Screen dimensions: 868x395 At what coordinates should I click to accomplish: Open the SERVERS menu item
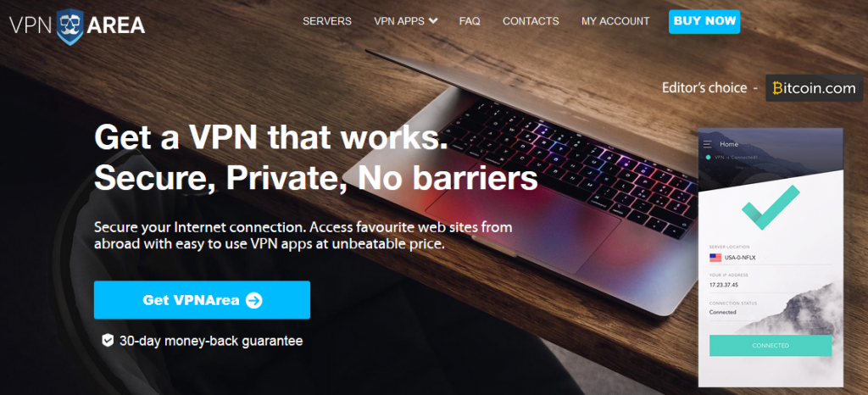326,21
